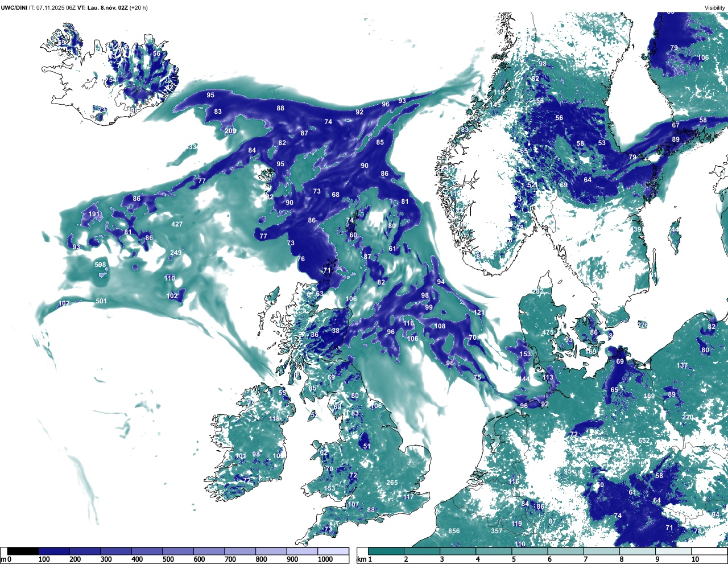
Task: Click the 'm 0' legend unit label
Action: [6, 559]
